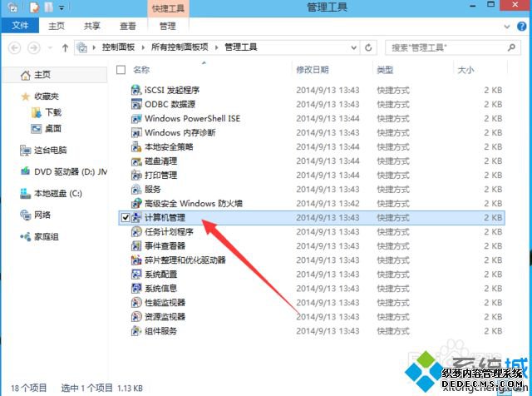
Task: Open DVD 驱动器 (D:) in navigation pane
Action: [x=70, y=172]
